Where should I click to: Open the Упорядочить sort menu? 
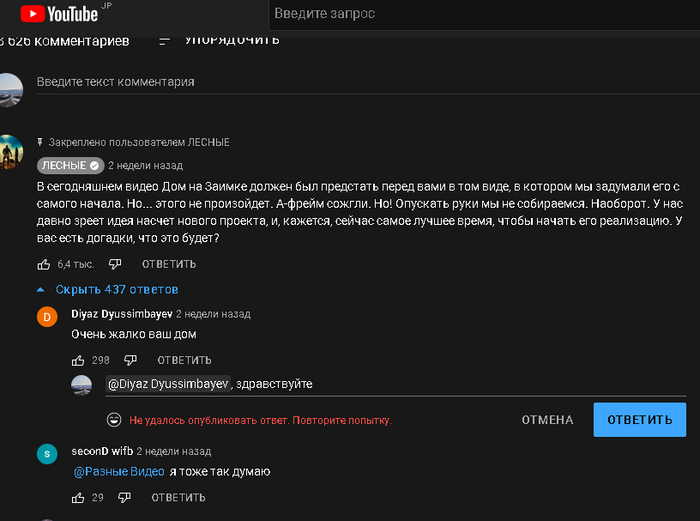220,40
